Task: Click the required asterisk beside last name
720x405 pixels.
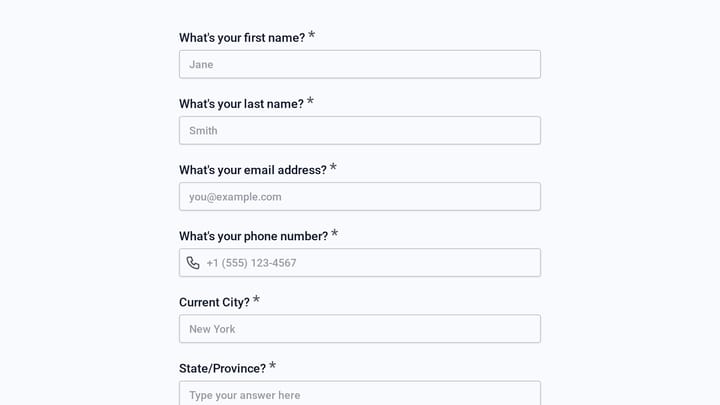Action: [310, 101]
